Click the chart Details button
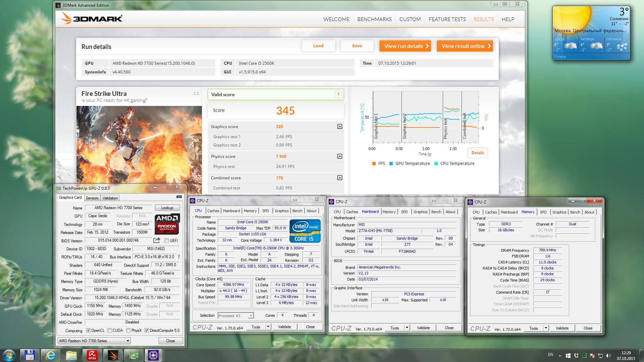644x362 pixels. pos(478,153)
